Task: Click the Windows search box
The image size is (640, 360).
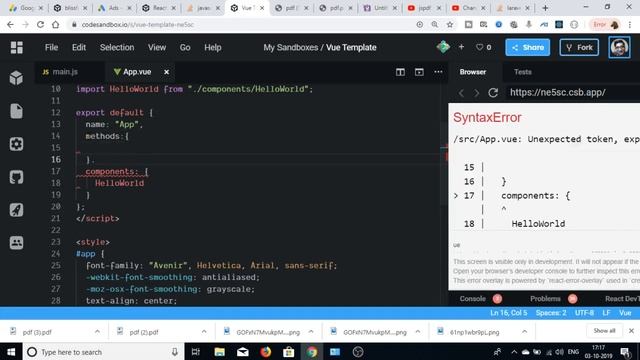Action: point(103,352)
